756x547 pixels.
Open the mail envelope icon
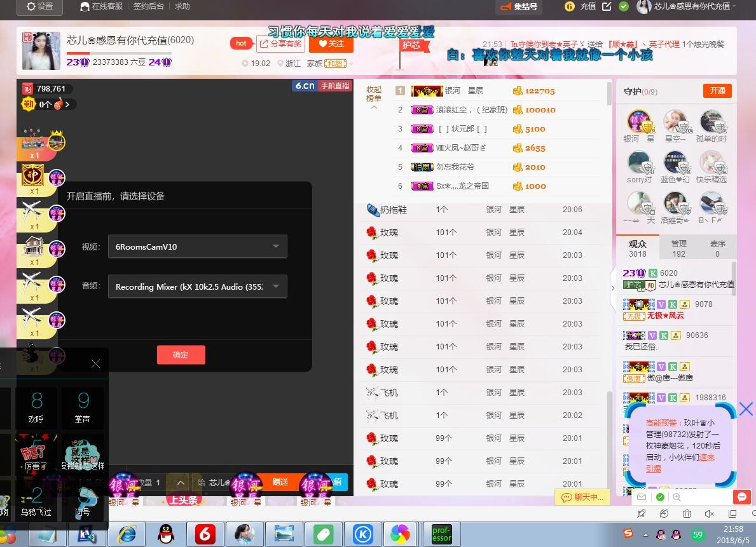tap(642, 497)
